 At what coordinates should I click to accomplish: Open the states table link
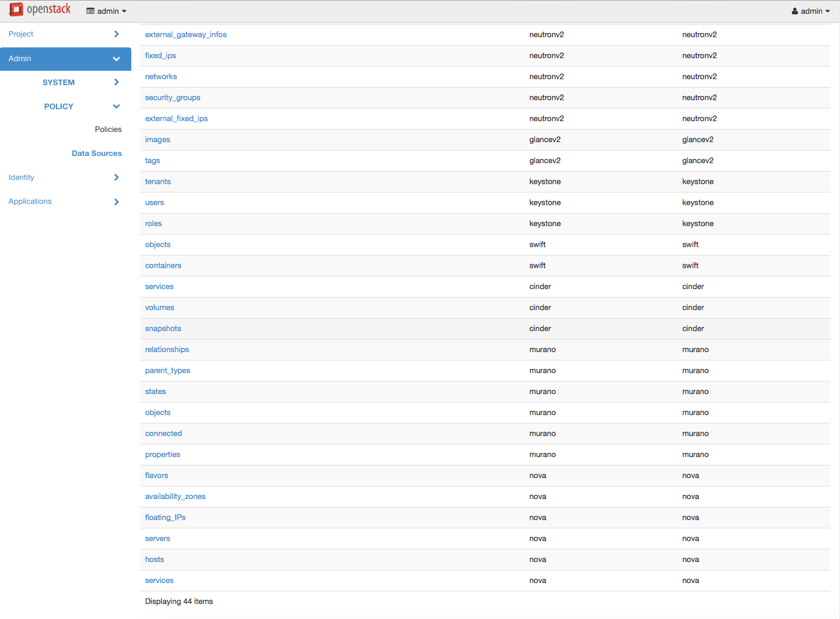(155, 392)
